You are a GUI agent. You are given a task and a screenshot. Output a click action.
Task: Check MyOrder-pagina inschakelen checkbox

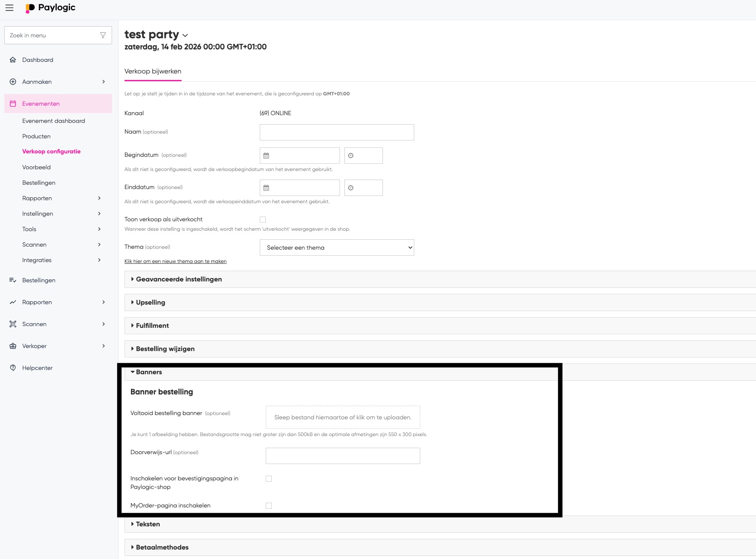click(269, 506)
